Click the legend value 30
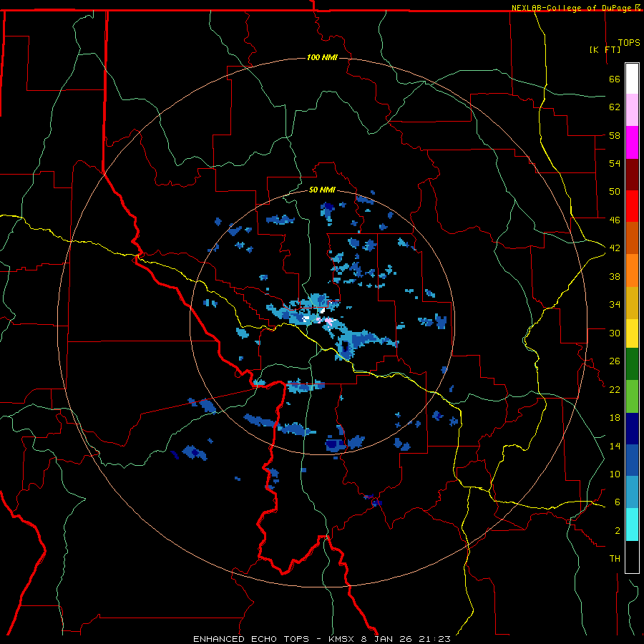The width and height of the screenshot is (644, 644). 615,333
